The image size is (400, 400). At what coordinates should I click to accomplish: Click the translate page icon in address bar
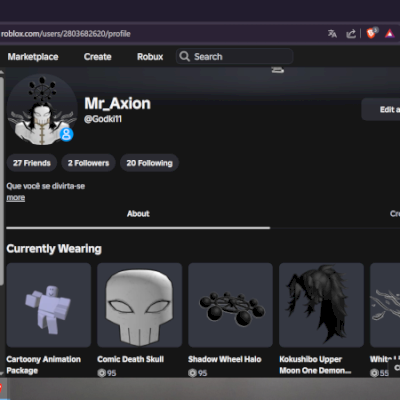click(x=332, y=34)
